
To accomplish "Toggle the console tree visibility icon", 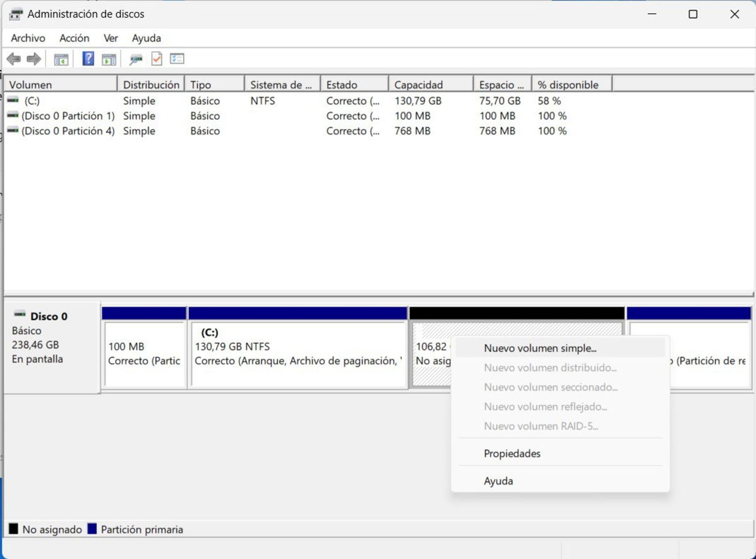I will tap(60, 59).
